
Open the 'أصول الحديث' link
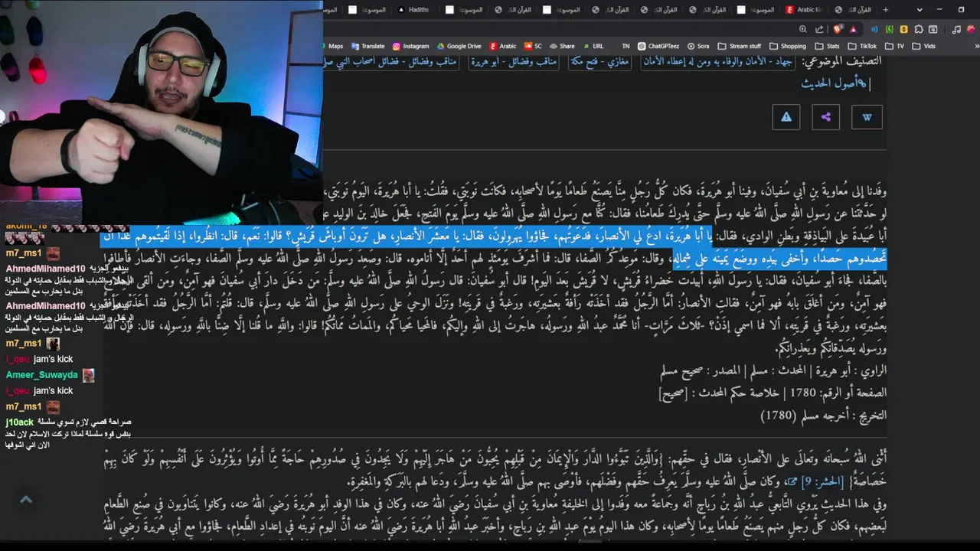pyautogui.click(x=834, y=83)
